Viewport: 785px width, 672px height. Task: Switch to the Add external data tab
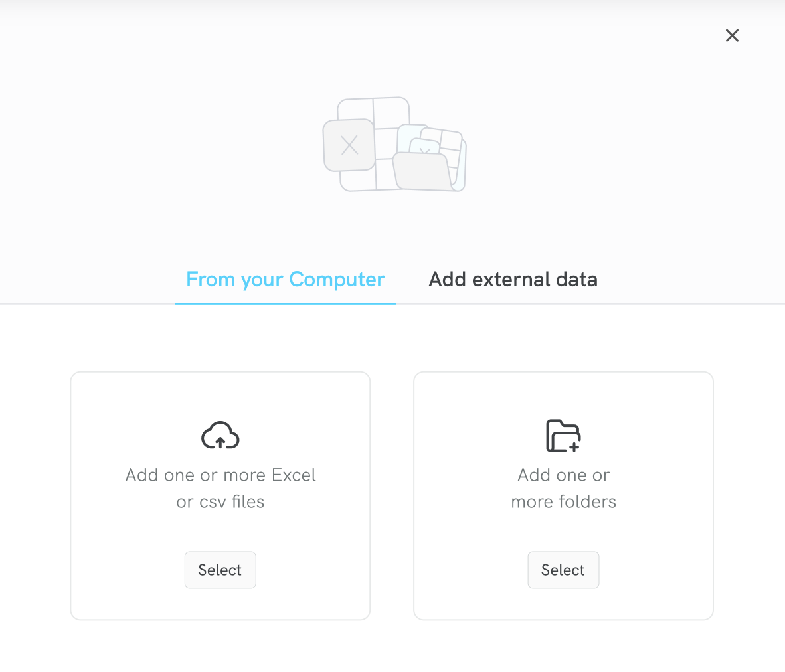[513, 279]
